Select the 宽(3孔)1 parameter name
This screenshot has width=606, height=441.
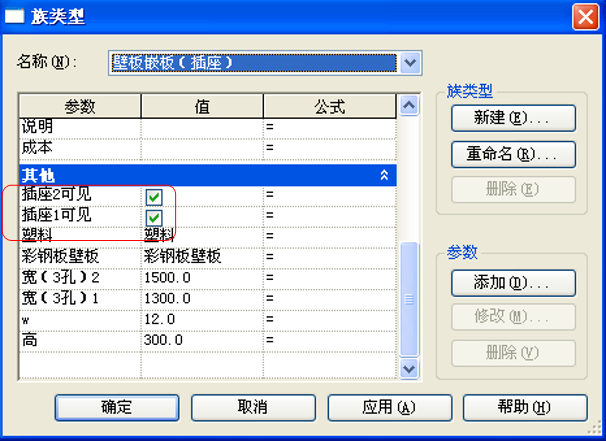click(80, 298)
